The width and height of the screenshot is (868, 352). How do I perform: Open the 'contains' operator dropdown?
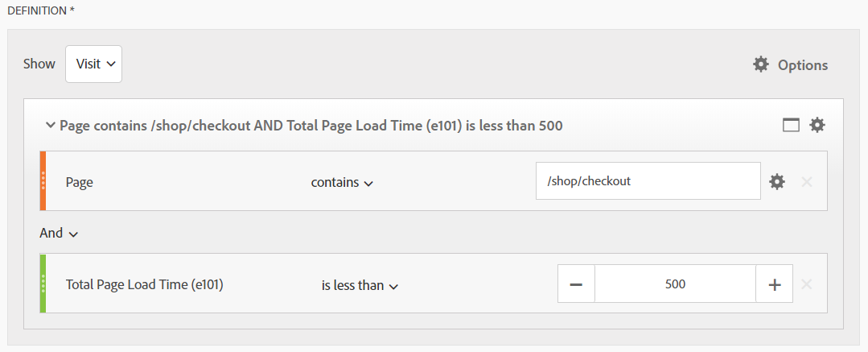[342, 182]
